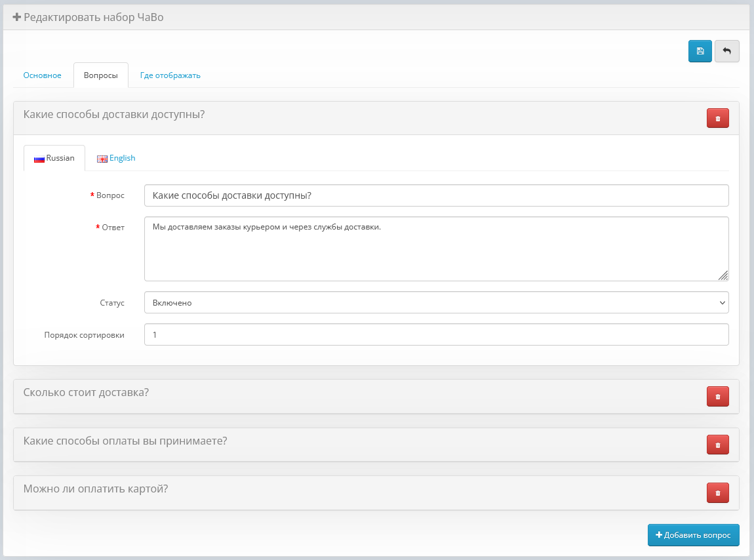Delete the 'Какие способы оплаты вы принимаете?' question
This screenshot has height=560, width=754.
pos(717,445)
